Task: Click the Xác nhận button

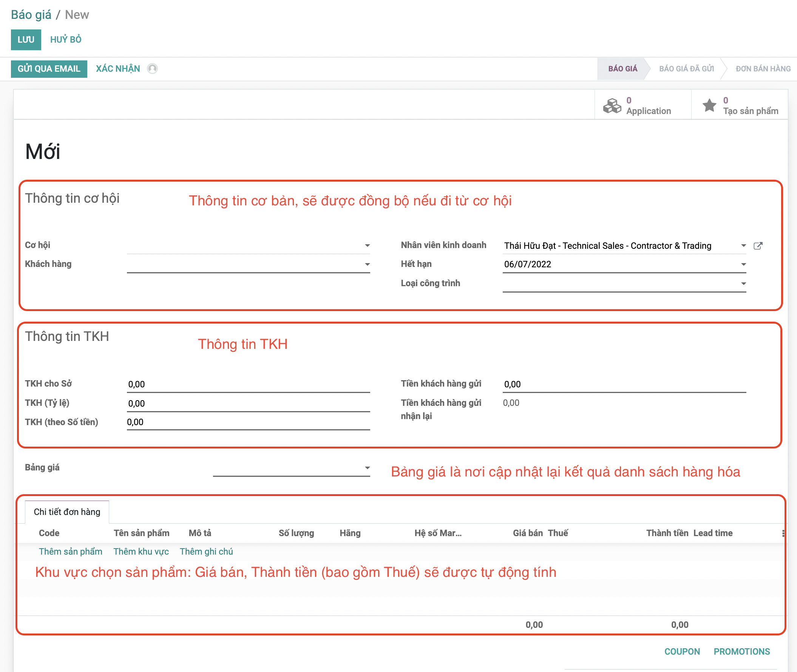Action: pyautogui.click(x=118, y=69)
